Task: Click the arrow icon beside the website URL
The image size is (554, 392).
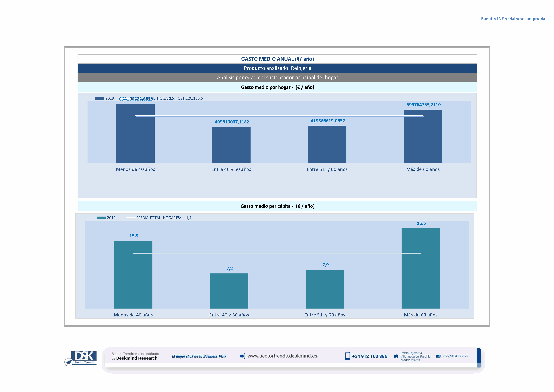Action: [242, 356]
